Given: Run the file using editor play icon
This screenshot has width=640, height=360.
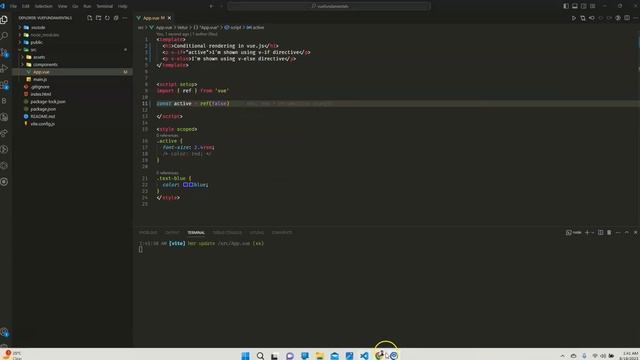Looking at the screenshot, I should coord(574,18).
